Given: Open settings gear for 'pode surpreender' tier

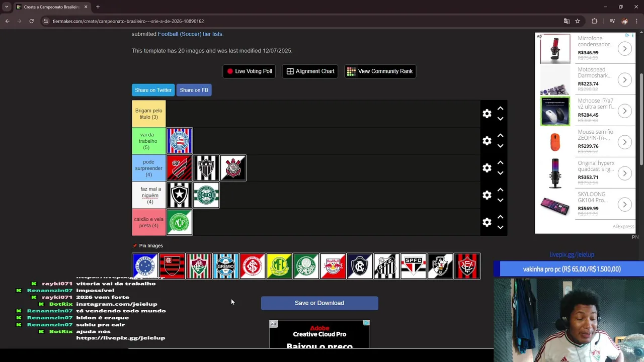Looking at the screenshot, I should coord(487,168).
